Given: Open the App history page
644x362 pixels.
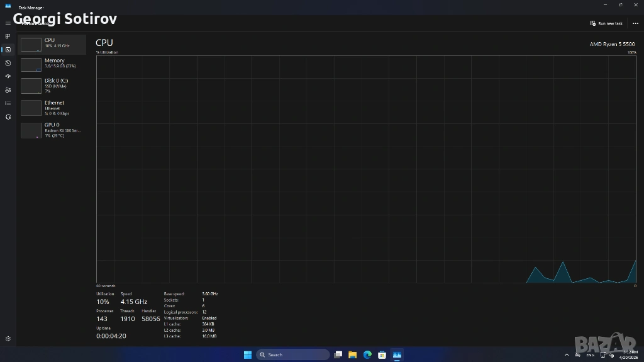Looking at the screenshot, I should (8, 63).
